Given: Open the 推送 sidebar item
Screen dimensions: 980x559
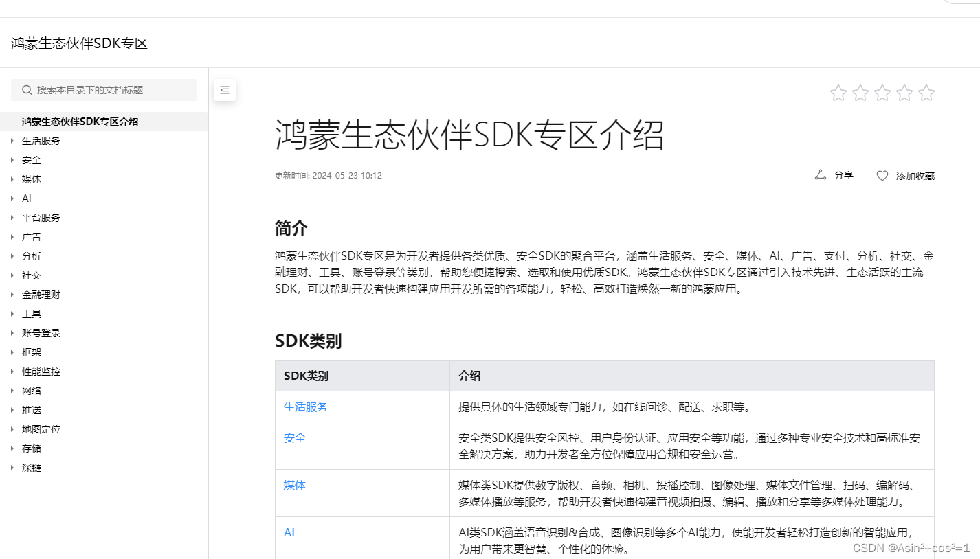Looking at the screenshot, I should click(x=32, y=410).
